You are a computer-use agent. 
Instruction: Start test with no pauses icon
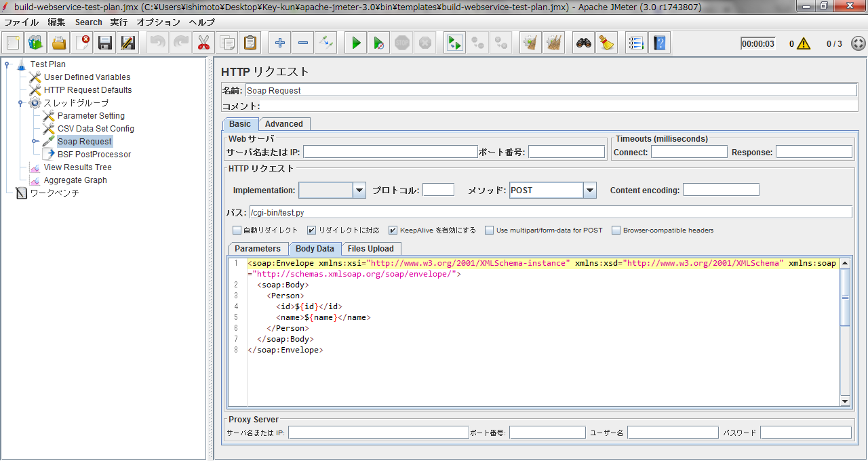tap(378, 43)
